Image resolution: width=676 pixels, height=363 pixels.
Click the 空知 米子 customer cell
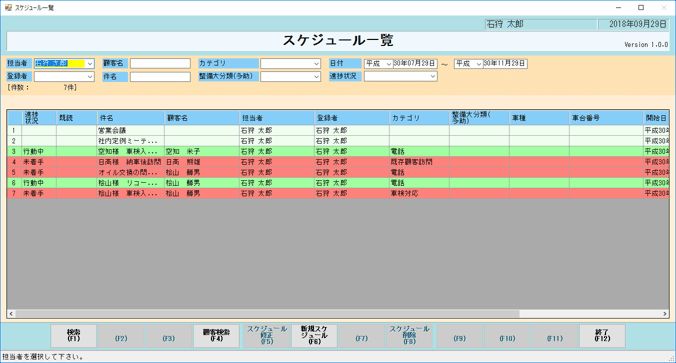(x=201, y=151)
